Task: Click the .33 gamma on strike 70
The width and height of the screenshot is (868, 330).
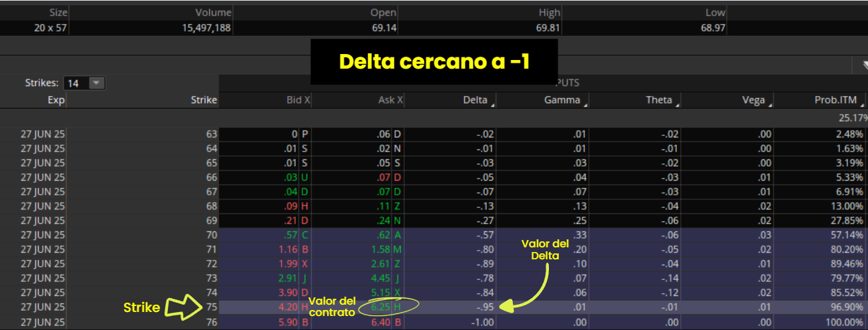Action: (x=581, y=235)
